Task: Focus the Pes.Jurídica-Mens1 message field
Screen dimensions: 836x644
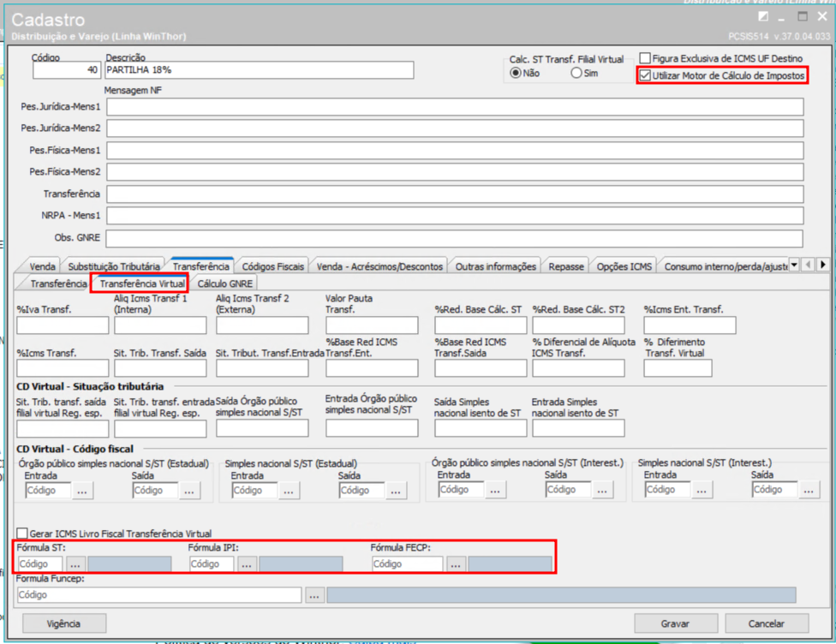Action: pyautogui.click(x=455, y=107)
